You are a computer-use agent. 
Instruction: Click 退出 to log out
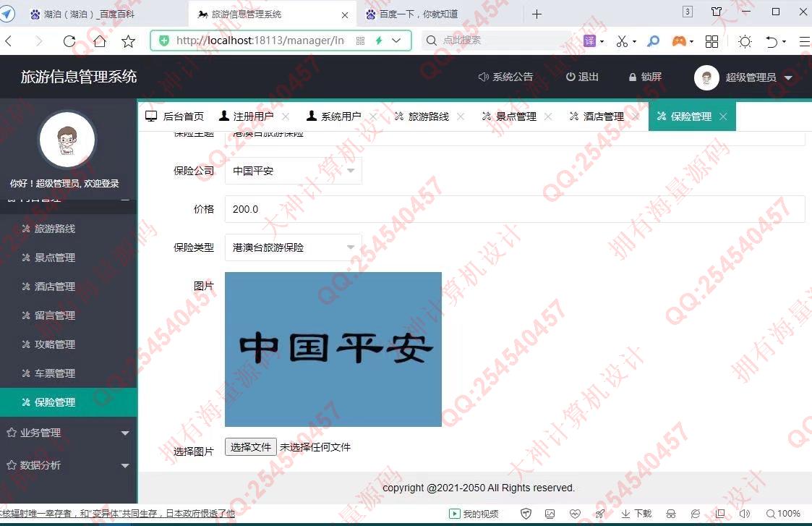(582, 77)
